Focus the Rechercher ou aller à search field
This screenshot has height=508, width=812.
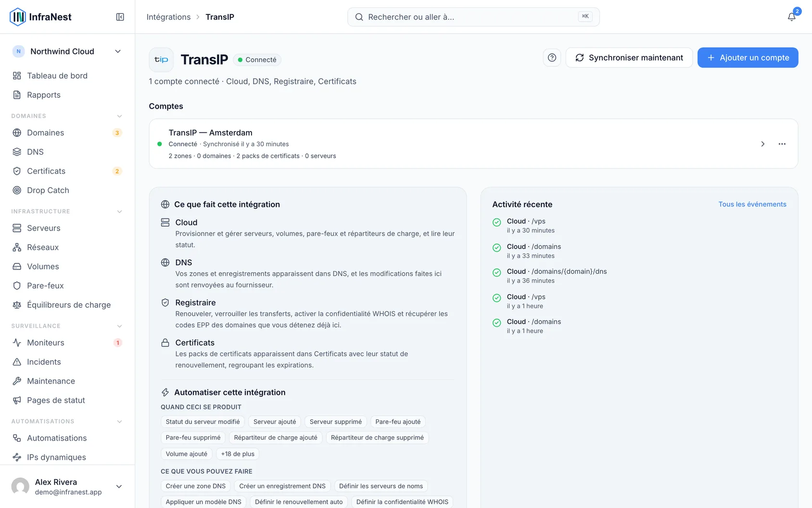point(473,17)
